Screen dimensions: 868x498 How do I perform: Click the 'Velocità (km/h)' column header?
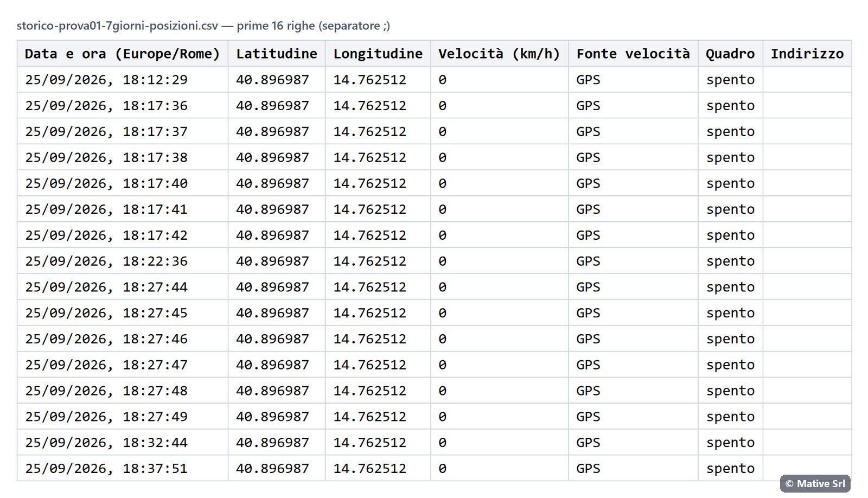pyautogui.click(x=499, y=54)
